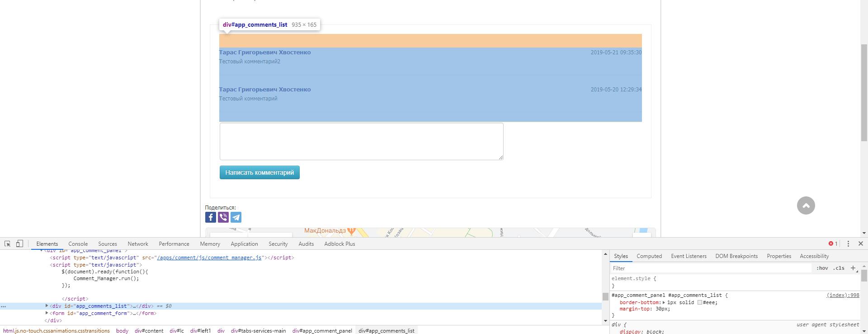Toggle the device toolbar icon
Screen dimensions: 868x334
(x=19, y=243)
